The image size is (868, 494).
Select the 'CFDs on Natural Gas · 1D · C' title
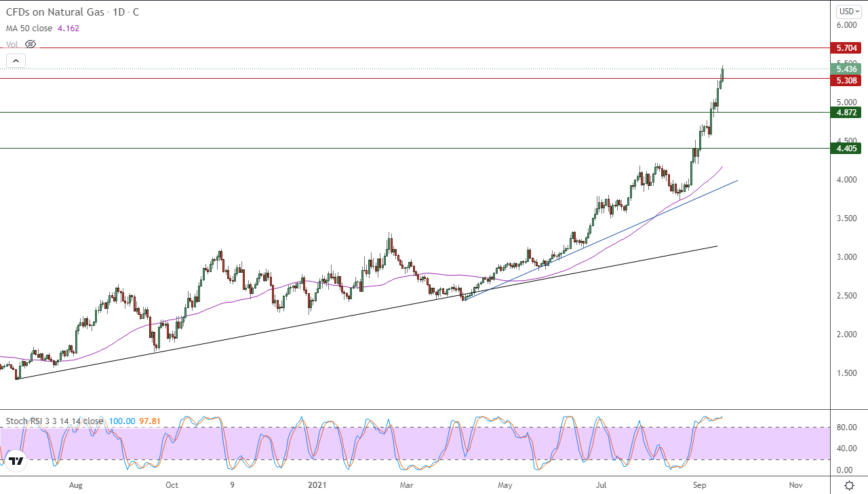pos(73,12)
